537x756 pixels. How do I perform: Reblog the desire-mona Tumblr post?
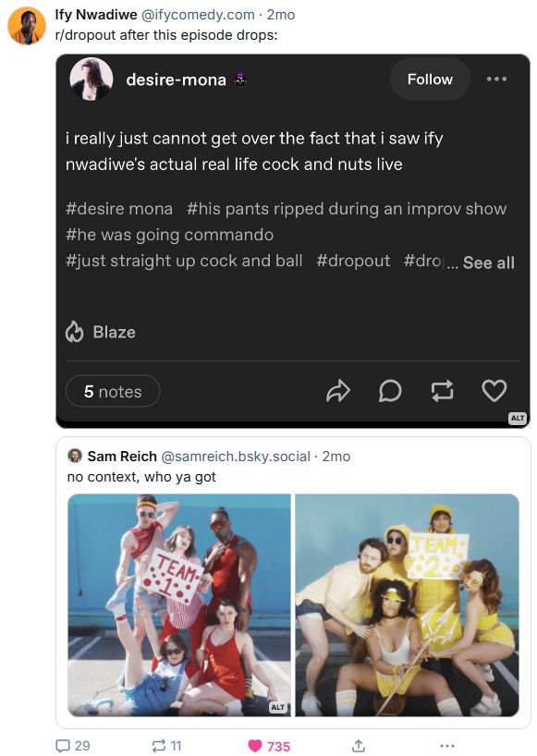click(x=442, y=391)
